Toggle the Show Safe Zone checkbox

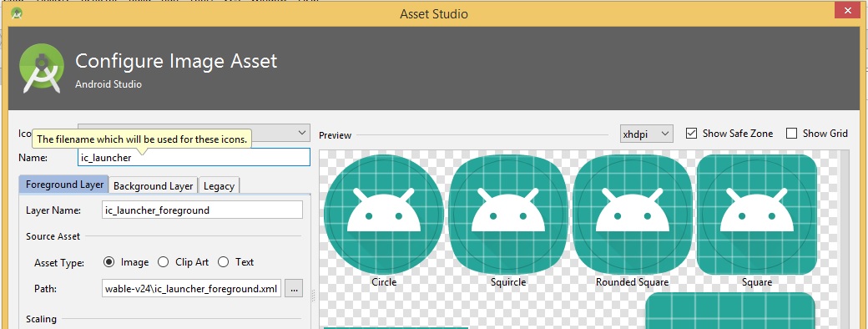(x=691, y=134)
